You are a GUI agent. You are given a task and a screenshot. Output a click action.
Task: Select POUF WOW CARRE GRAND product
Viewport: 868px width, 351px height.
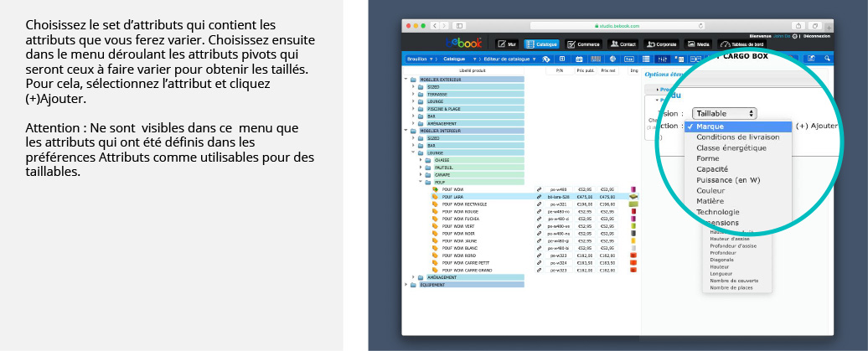(x=468, y=271)
